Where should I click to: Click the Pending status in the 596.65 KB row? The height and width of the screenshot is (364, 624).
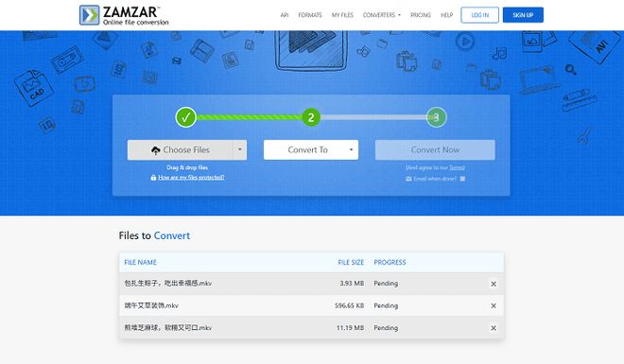[386, 305]
